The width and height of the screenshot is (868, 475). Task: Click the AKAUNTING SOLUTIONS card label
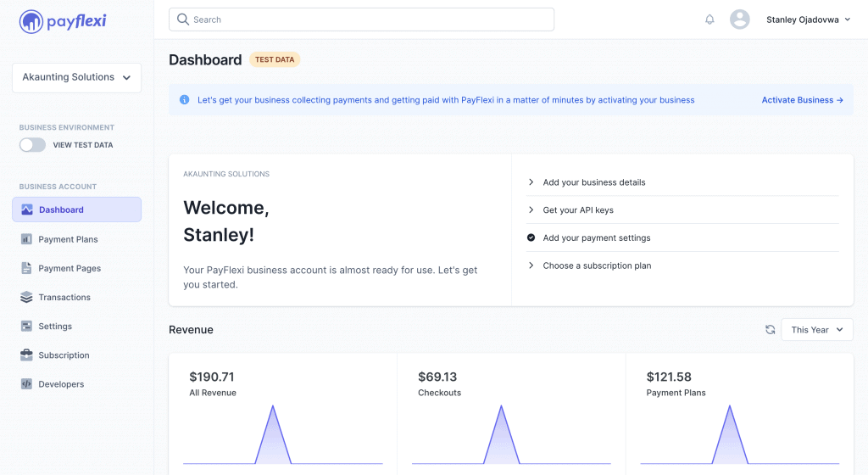[x=226, y=174]
